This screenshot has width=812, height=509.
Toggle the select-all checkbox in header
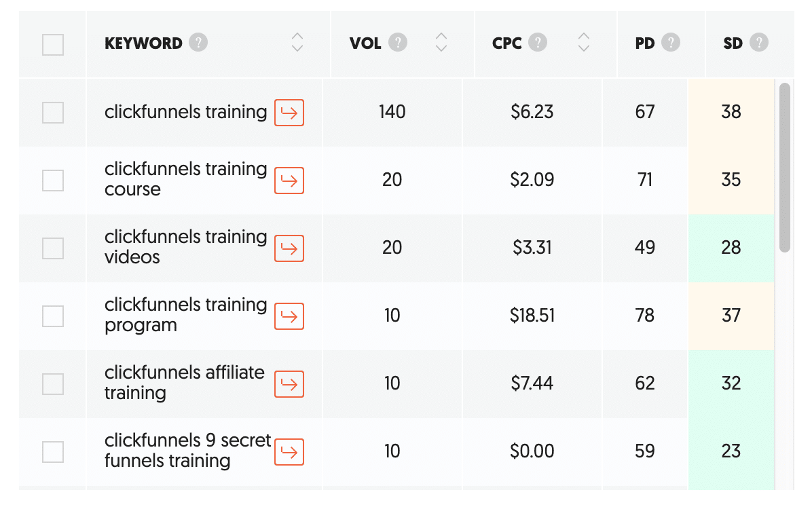pos(53,45)
